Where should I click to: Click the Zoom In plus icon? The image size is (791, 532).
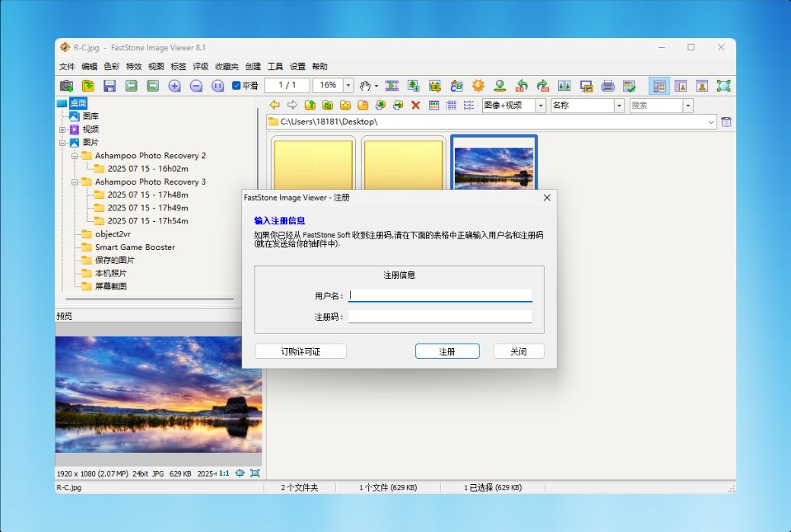(x=174, y=86)
